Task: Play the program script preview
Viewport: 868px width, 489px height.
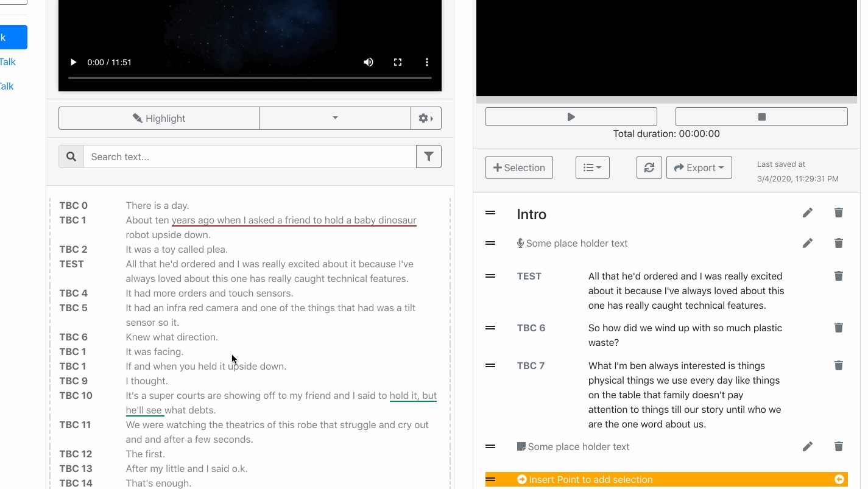Action: [x=571, y=117]
